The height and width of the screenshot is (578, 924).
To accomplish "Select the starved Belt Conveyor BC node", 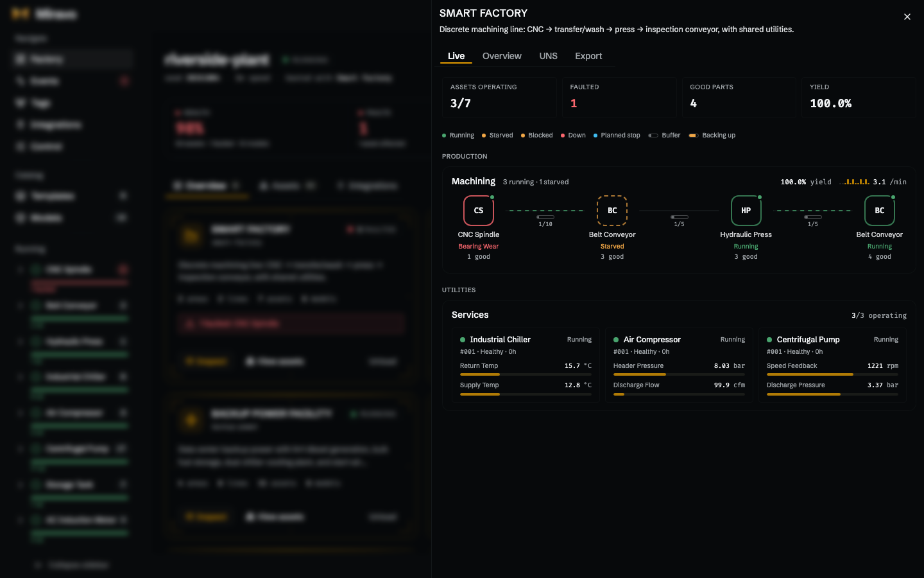I will [x=612, y=211].
